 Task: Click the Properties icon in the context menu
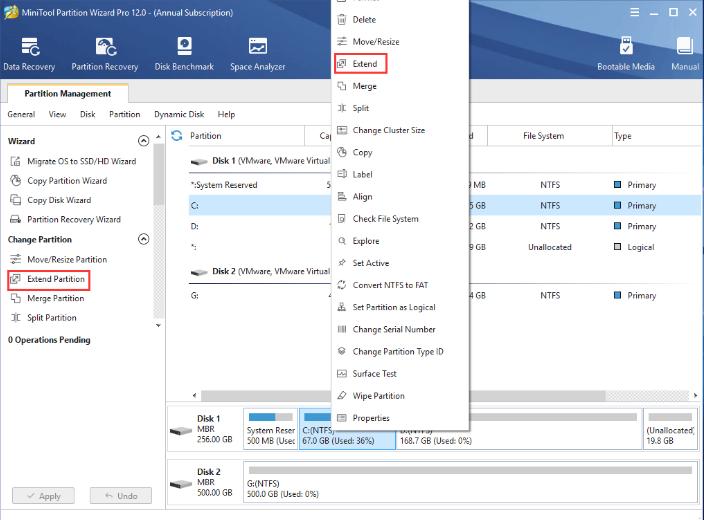click(x=342, y=418)
